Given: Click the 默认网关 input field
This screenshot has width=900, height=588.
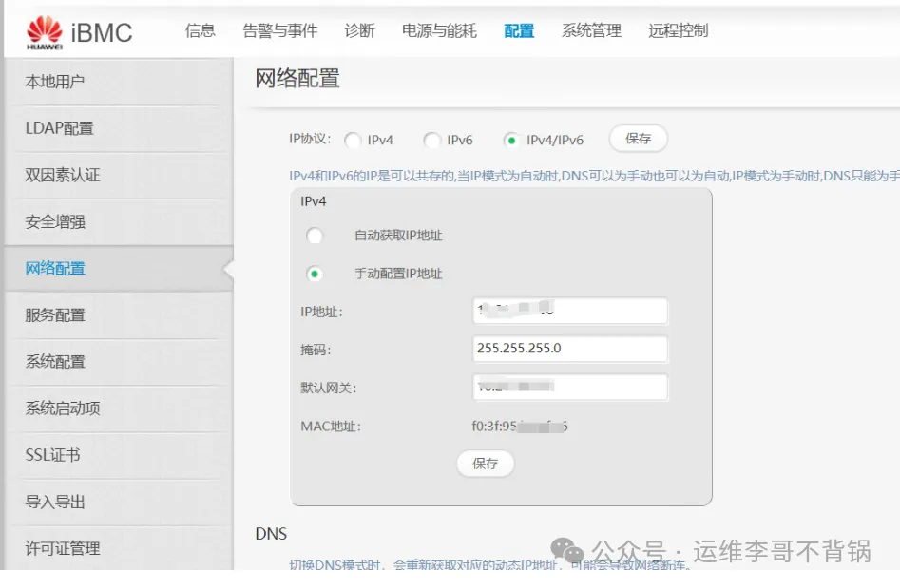Looking at the screenshot, I should (x=570, y=388).
